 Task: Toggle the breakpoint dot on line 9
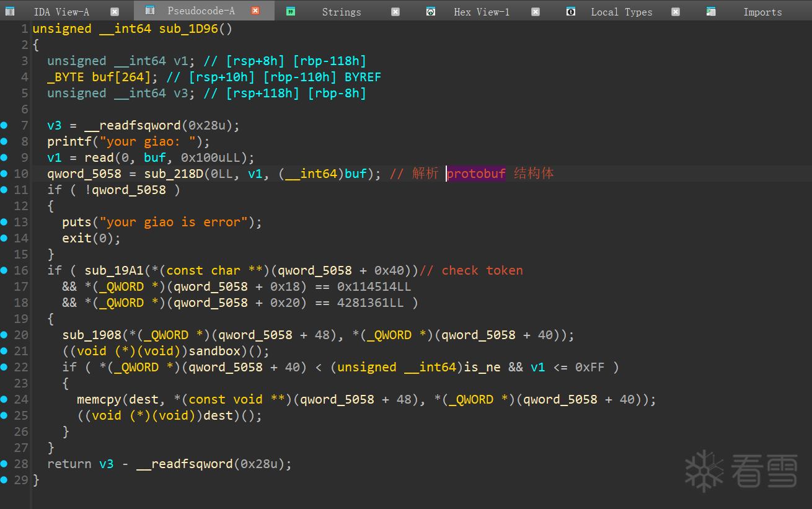pos(4,157)
